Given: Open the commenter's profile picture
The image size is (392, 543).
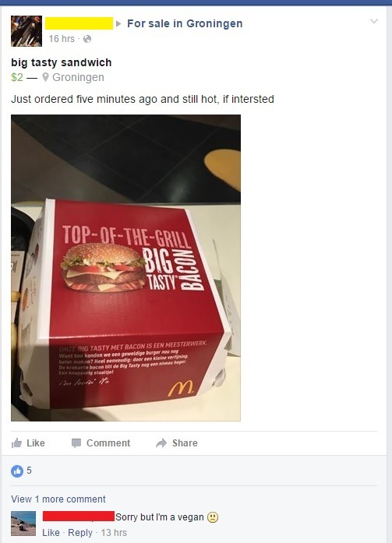Looking at the screenshot, I should [23, 524].
